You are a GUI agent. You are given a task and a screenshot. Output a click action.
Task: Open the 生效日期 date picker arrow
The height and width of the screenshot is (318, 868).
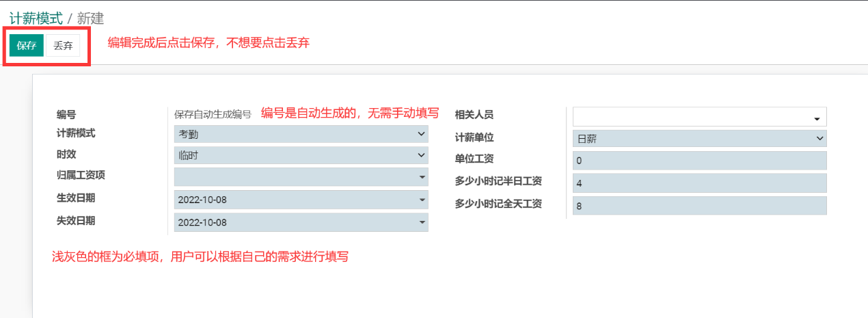pos(422,200)
